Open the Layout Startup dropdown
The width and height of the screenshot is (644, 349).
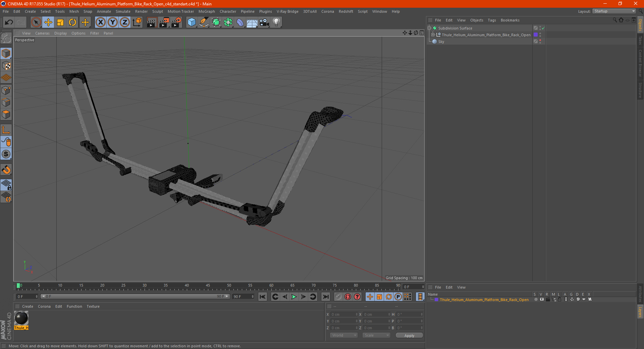click(614, 11)
